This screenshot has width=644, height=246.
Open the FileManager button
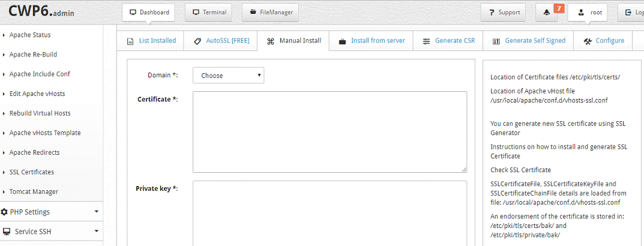click(x=270, y=13)
